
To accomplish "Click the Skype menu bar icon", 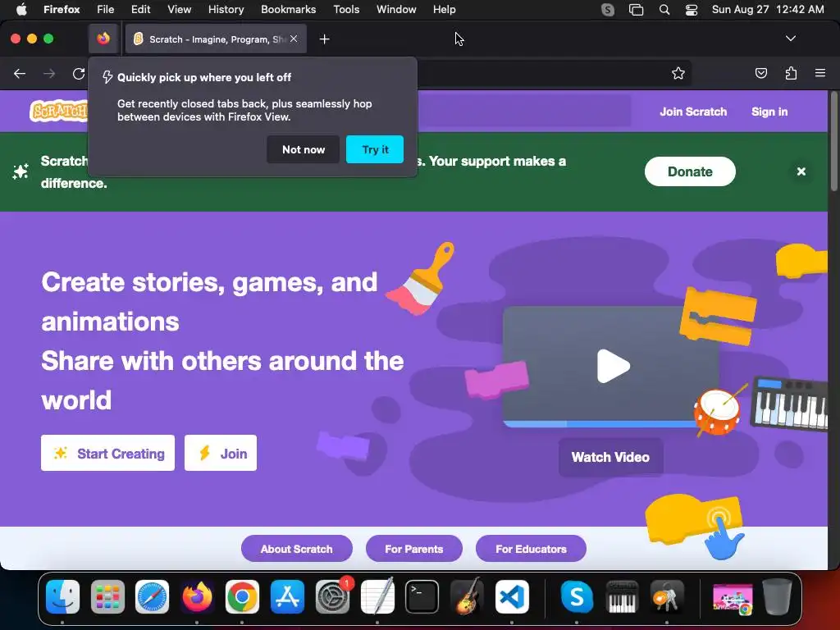I will (608, 9).
